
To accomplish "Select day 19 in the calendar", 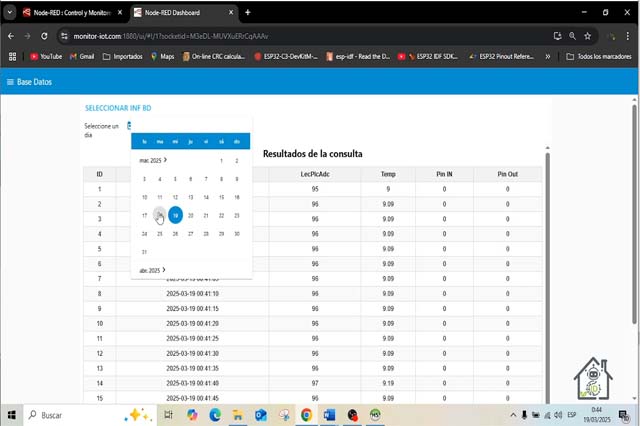I will point(175,215).
